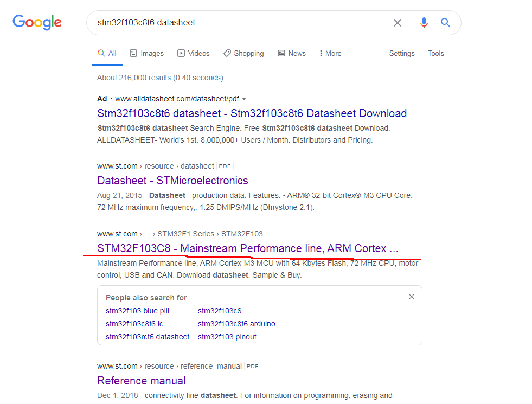Click the blue magnifier search icon

445,23
